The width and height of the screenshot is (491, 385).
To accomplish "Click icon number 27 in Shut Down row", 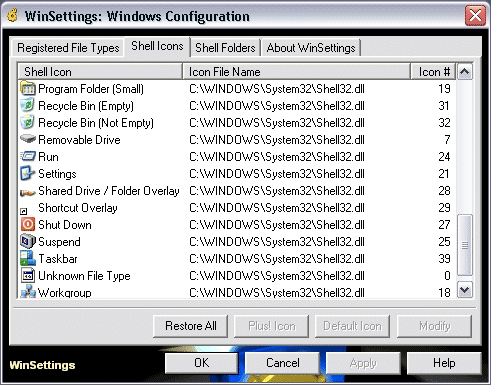I will (x=444, y=225).
